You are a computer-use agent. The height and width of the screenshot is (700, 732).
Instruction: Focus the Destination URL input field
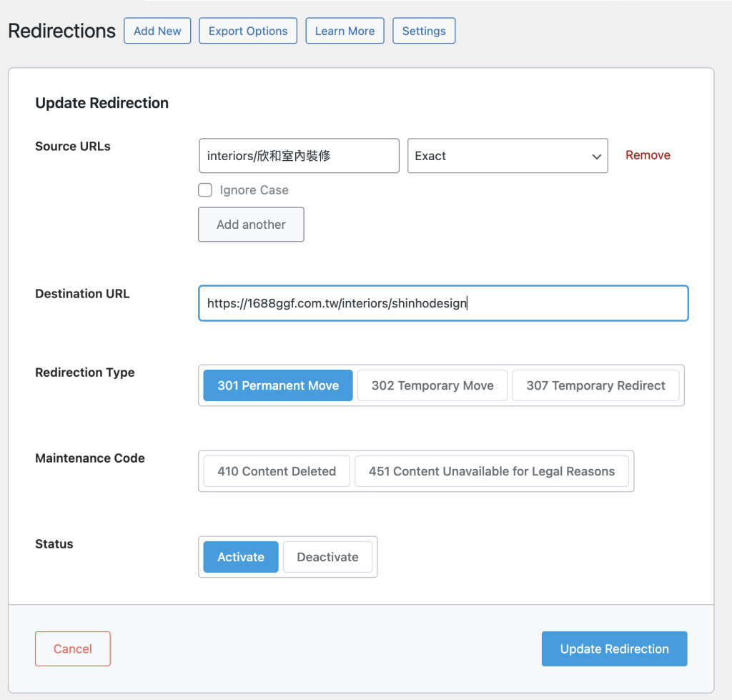tap(443, 303)
